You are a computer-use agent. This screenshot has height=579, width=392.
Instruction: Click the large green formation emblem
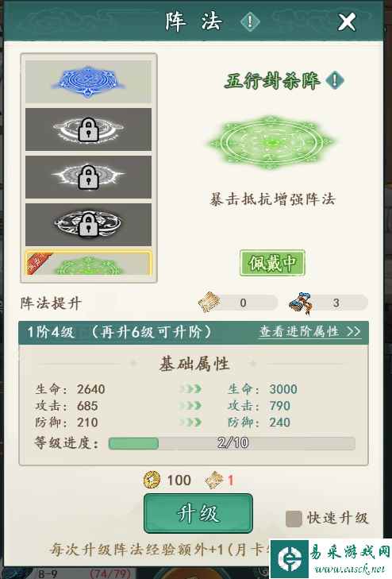tap(271, 143)
